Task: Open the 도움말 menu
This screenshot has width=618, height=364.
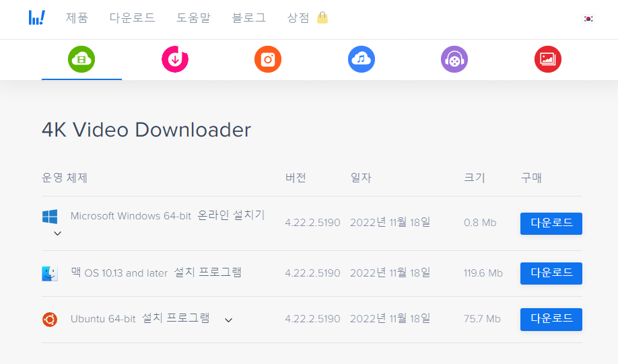Action: 193,17
